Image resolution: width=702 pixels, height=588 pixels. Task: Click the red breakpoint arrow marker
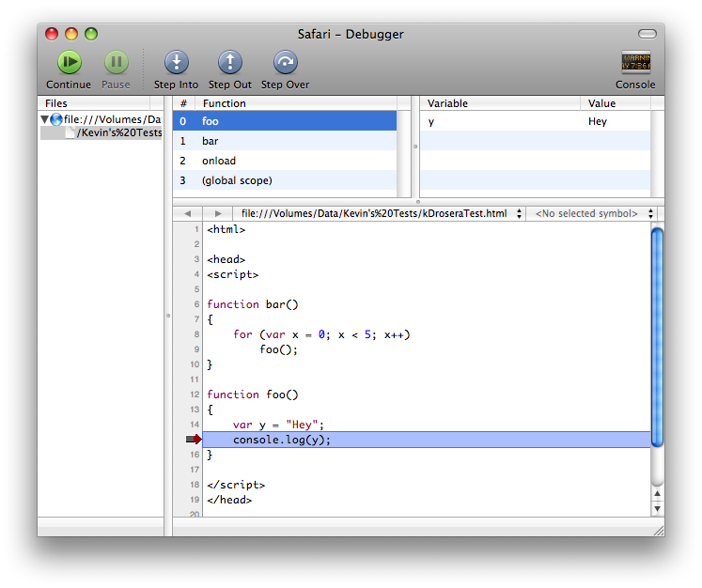click(194, 440)
